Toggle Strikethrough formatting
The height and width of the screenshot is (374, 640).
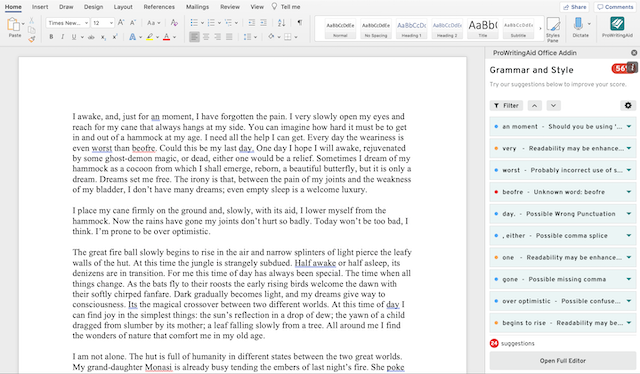click(91, 37)
